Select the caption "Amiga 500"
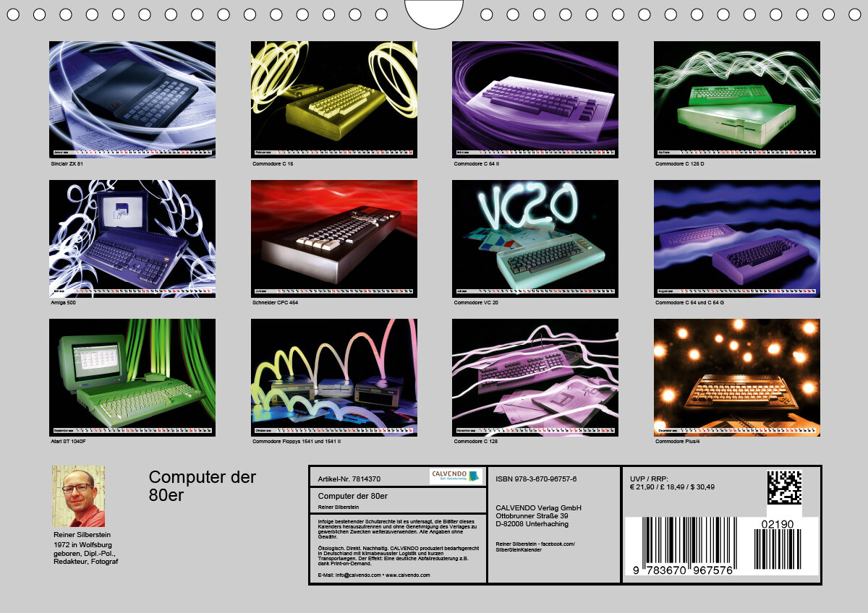The height and width of the screenshot is (613, 868). click(x=62, y=303)
